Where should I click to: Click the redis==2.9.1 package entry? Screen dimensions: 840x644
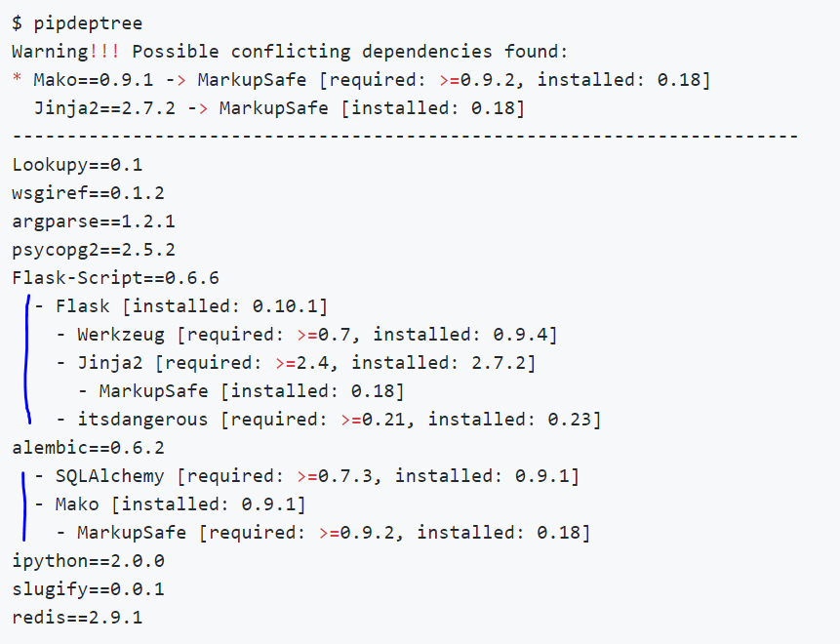(x=77, y=618)
